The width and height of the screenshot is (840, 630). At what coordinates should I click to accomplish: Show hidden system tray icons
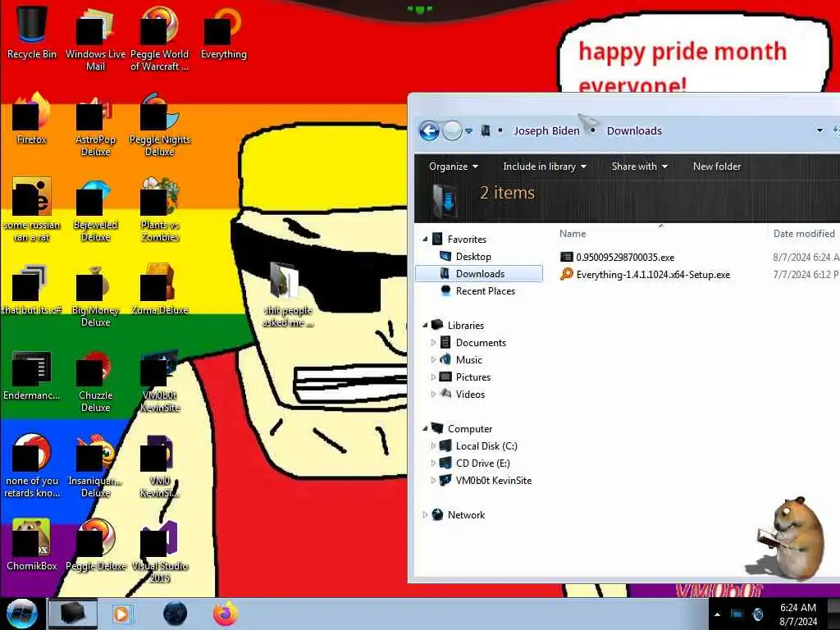[717, 614]
